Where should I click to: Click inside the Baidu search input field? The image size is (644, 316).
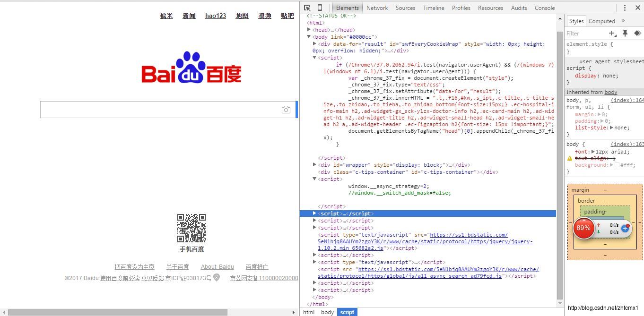tap(160, 110)
